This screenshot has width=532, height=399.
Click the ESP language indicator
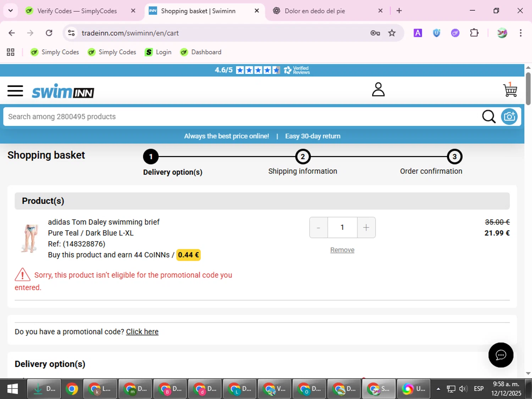click(x=478, y=389)
